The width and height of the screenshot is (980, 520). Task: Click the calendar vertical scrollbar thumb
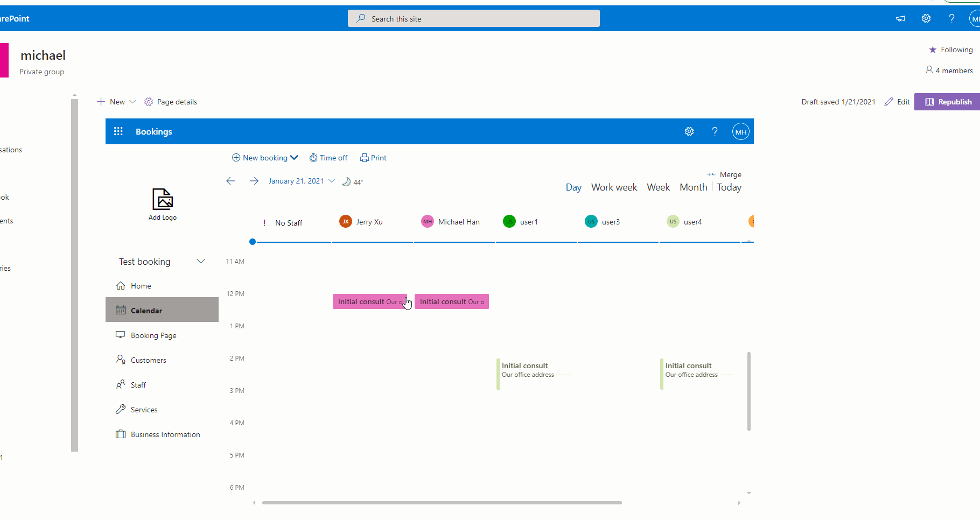[749, 391]
